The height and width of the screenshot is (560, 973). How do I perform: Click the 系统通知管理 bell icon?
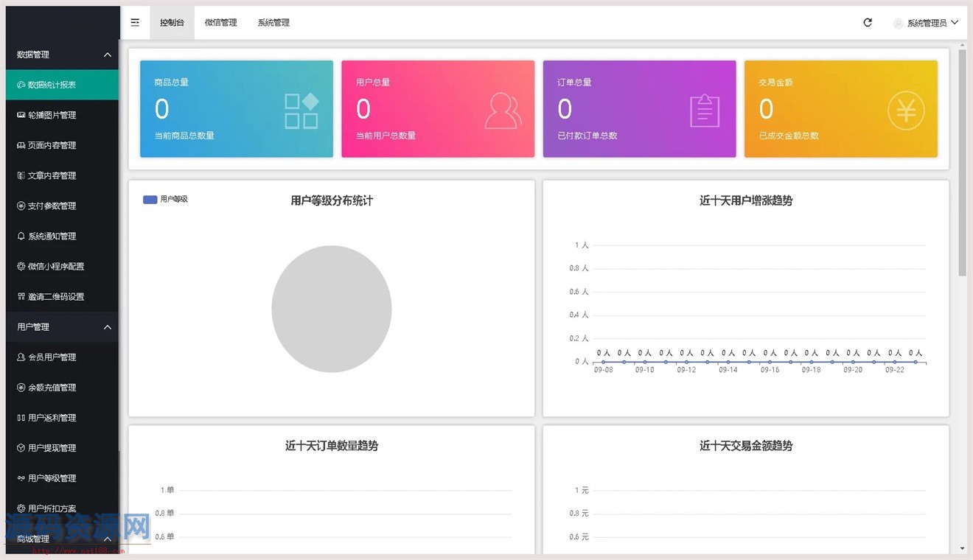pyautogui.click(x=21, y=237)
